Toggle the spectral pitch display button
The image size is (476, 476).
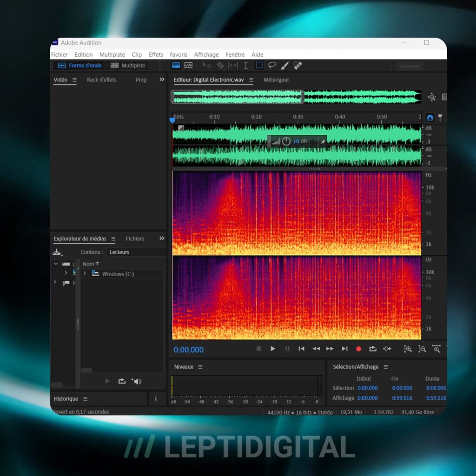pos(189,65)
